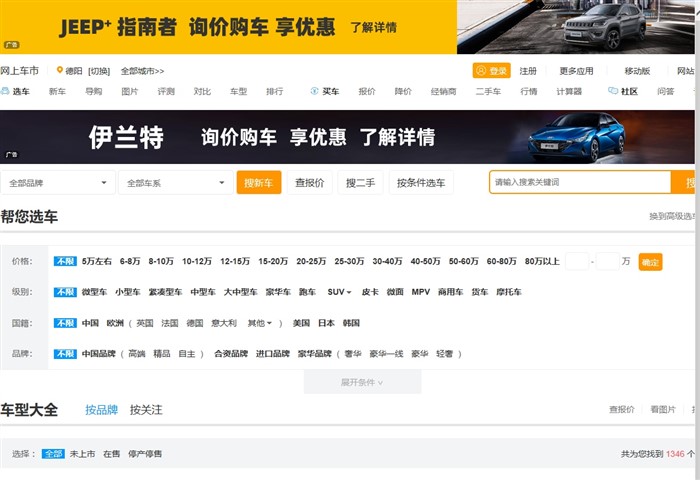Screen dimensions: 700x480
Task: Filter by 韩国 nationality
Action: tap(351, 323)
